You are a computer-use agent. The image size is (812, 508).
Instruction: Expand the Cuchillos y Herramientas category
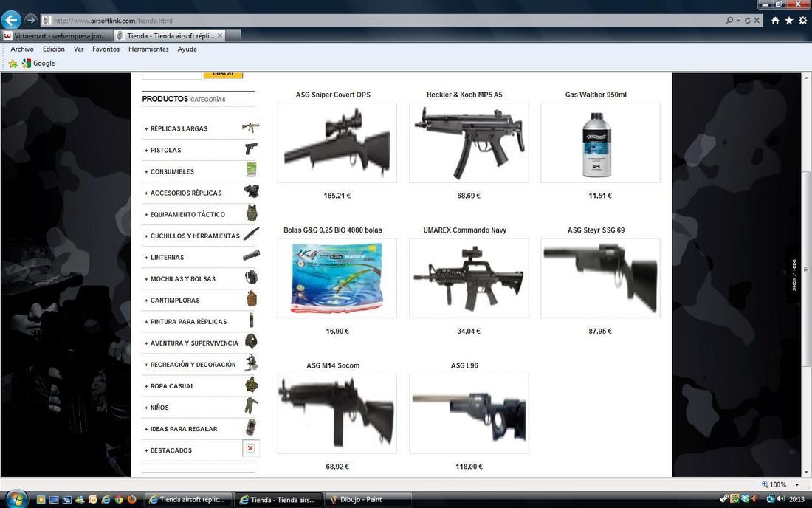point(192,236)
